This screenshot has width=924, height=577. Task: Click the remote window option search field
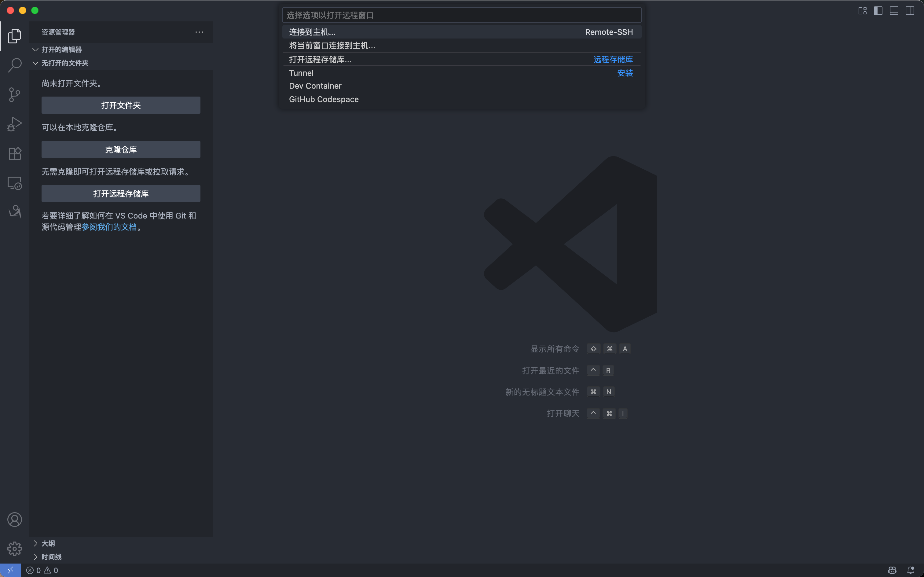pyautogui.click(x=461, y=15)
